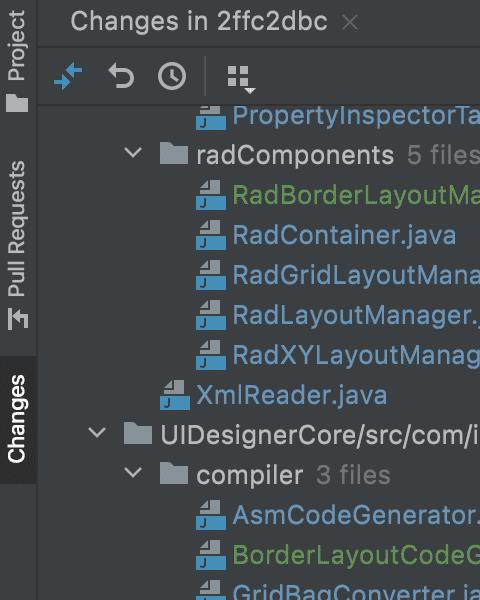Click the RadXYLayoutManag file icon

coord(211,355)
